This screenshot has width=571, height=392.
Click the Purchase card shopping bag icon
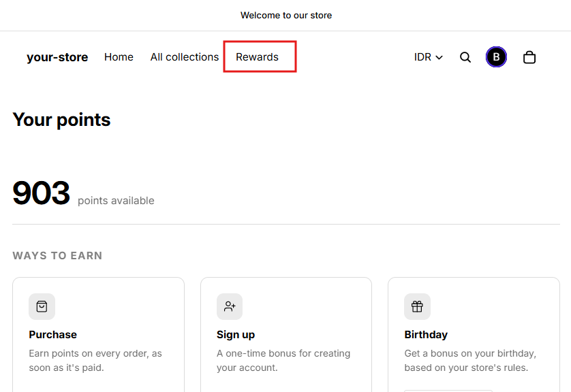click(42, 306)
